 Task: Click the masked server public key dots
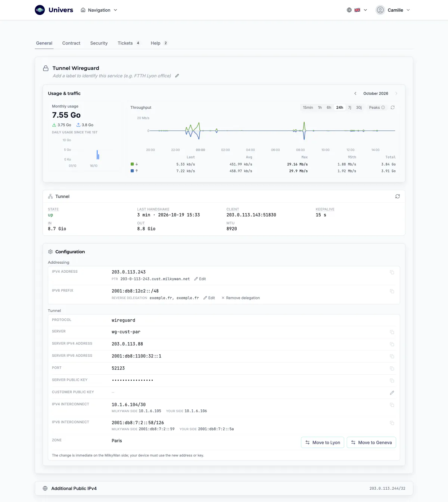point(133,380)
